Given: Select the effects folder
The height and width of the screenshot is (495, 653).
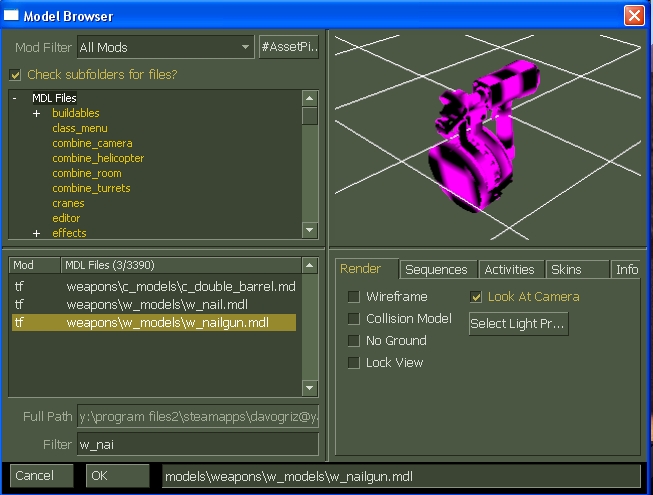Looking at the screenshot, I should pyautogui.click(x=69, y=233).
